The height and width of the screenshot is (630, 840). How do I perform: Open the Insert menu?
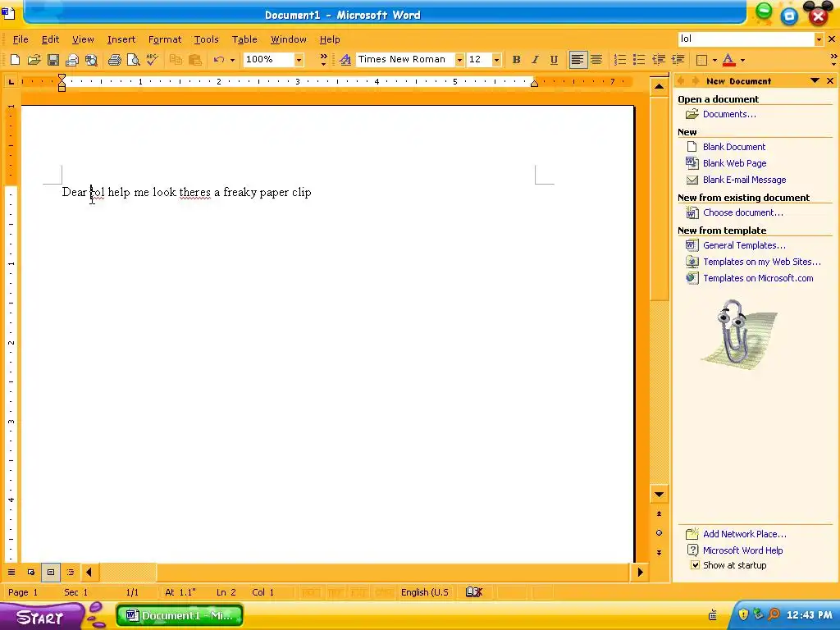tap(121, 39)
